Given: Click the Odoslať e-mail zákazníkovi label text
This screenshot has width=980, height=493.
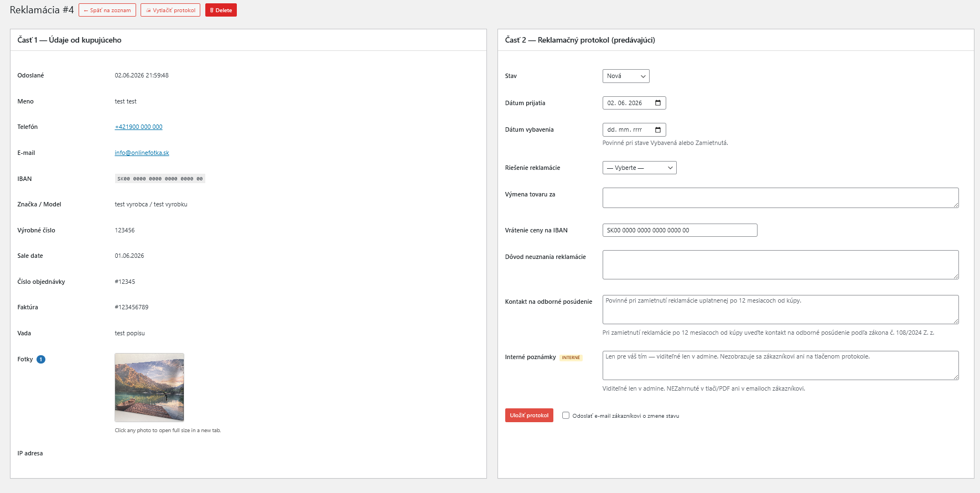Looking at the screenshot, I should point(625,416).
